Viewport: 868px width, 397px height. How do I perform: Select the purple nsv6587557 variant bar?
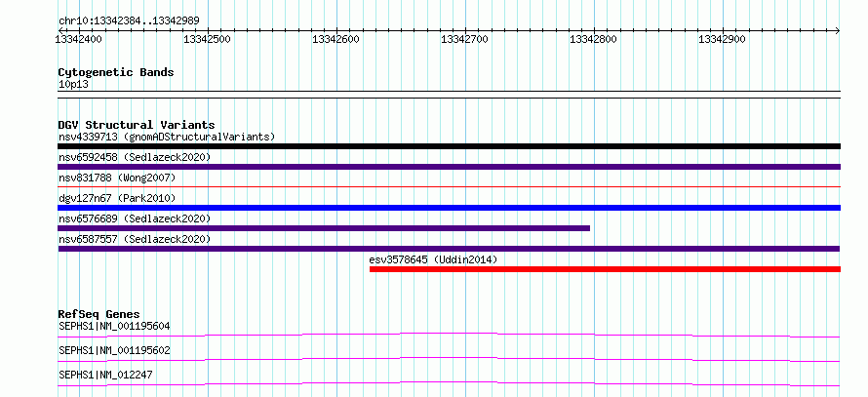coord(449,249)
